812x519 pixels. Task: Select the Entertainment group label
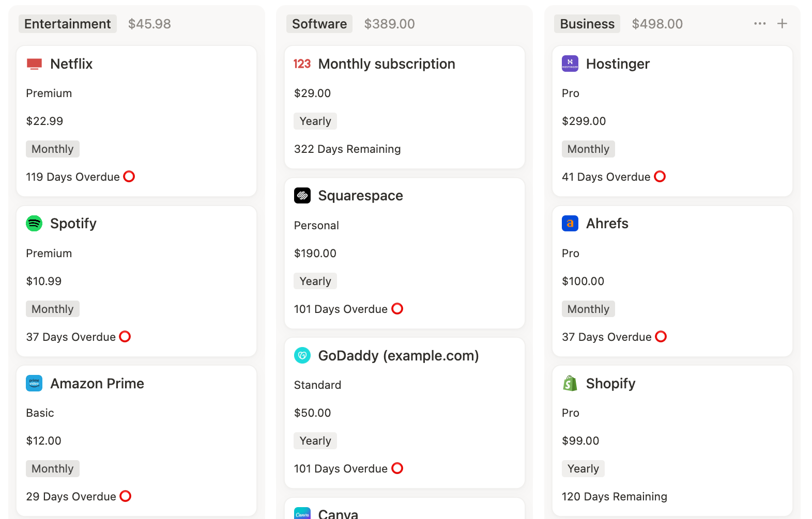pos(68,24)
